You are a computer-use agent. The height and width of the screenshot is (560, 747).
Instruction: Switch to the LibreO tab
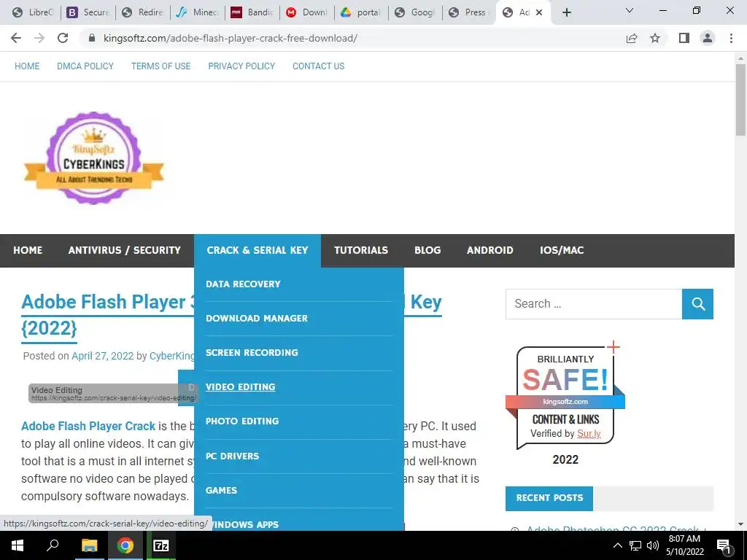[x=32, y=12]
